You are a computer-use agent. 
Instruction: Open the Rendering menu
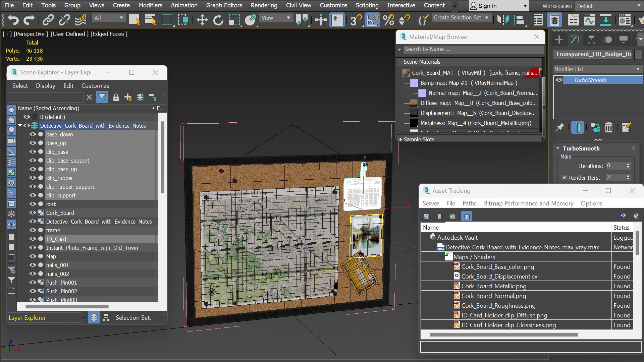pyautogui.click(x=264, y=5)
